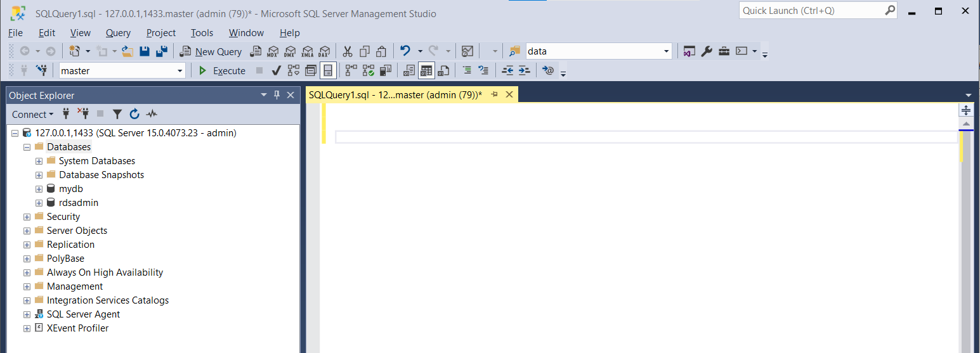
Task: Refresh the Object Explorer tree
Action: click(134, 114)
